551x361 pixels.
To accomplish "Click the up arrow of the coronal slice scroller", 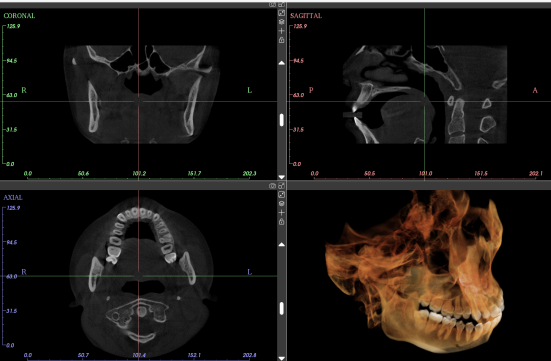I will (281, 63).
